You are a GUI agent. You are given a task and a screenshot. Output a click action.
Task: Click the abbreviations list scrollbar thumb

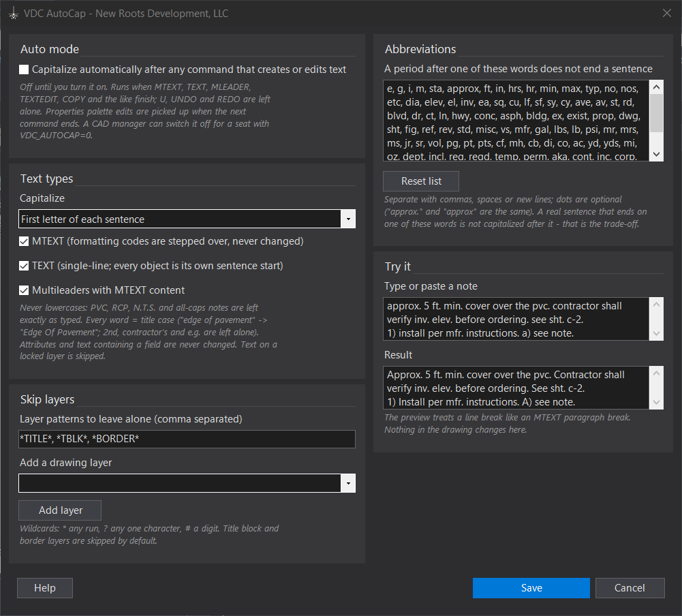click(x=656, y=113)
